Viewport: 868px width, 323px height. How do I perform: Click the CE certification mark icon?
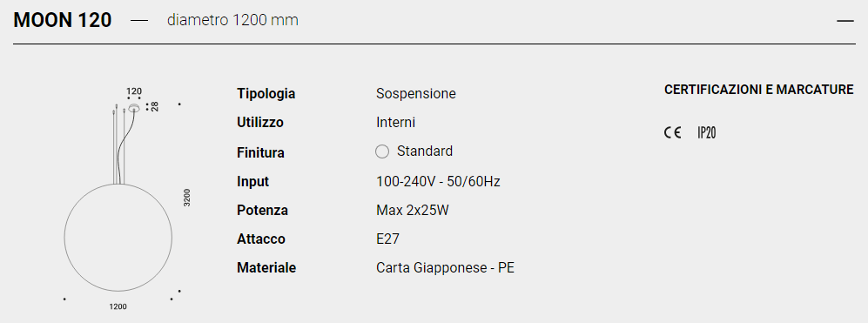(x=673, y=133)
